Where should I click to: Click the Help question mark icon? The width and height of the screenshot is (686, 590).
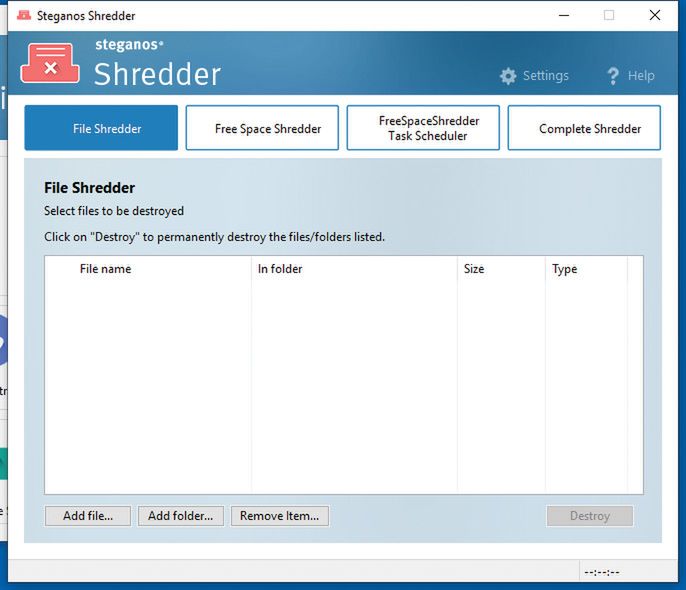pyautogui.click(x=613, y=76)
